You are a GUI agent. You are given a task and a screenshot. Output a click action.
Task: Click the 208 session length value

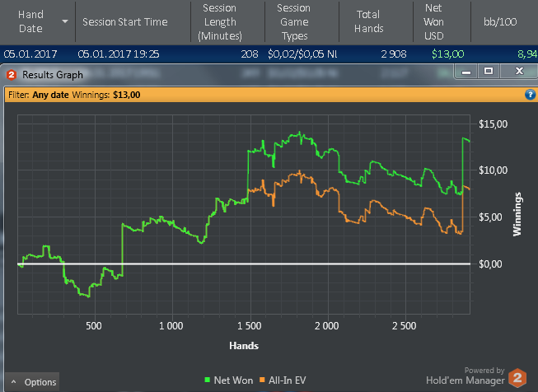(250, 54)
